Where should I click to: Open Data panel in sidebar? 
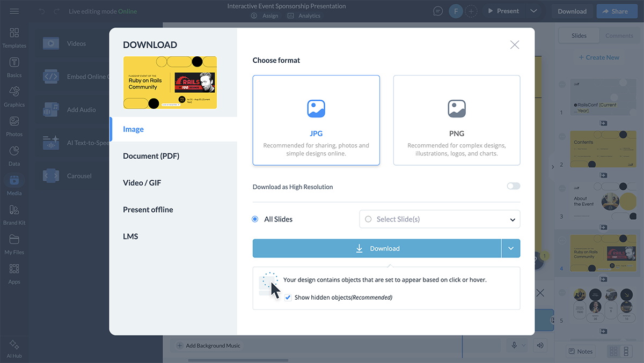point(14,155)
